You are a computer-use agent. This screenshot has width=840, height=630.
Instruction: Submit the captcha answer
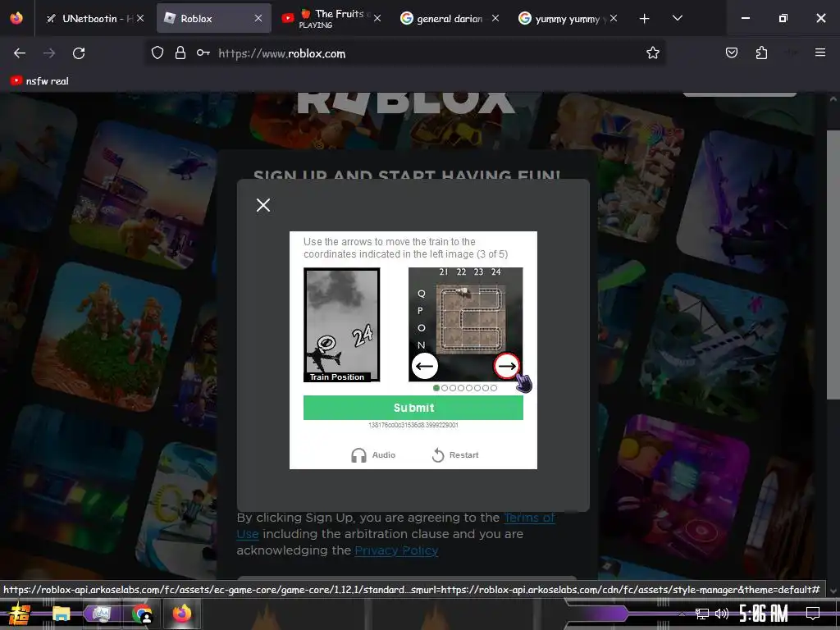(413, 408)
